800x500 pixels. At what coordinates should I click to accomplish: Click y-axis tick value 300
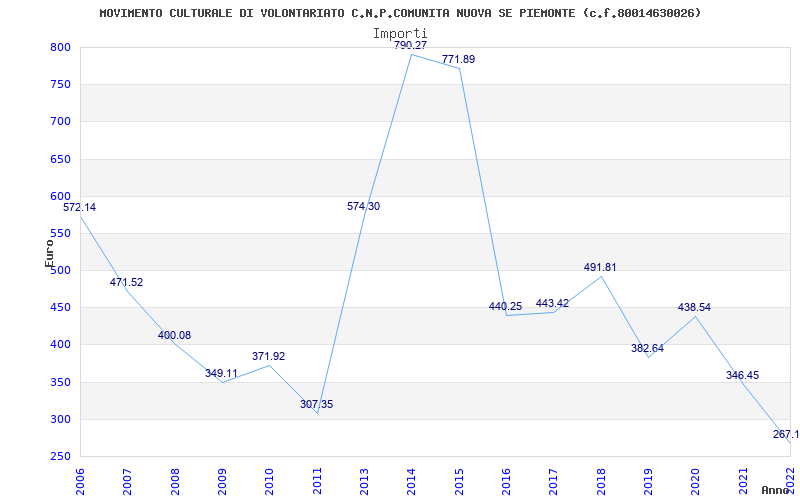click(60, 419)
